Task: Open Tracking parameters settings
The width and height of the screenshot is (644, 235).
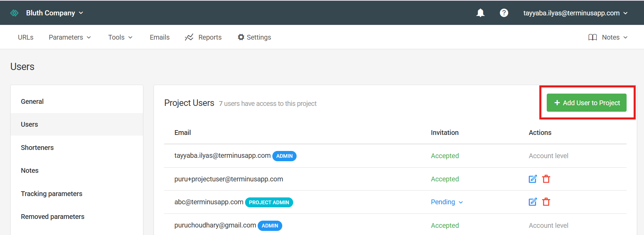Action: coord(77,194)
